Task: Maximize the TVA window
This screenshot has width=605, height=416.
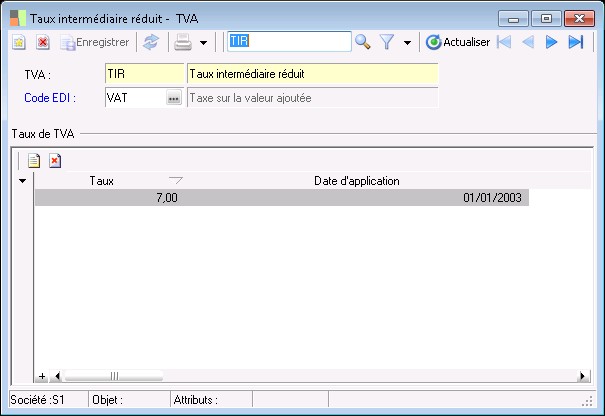Action: pyautogui.click(x=546, y=19)
